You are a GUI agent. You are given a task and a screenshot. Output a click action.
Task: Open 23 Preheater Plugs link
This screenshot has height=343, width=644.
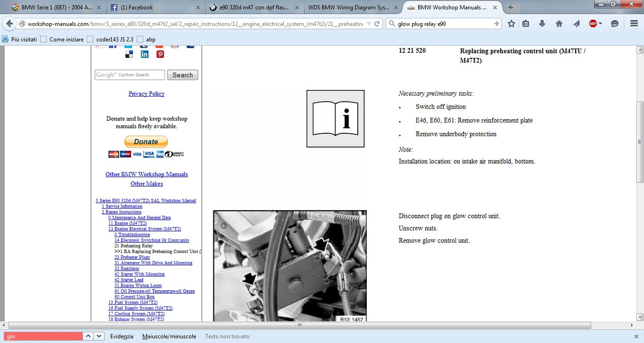click(x=132, y=257)
